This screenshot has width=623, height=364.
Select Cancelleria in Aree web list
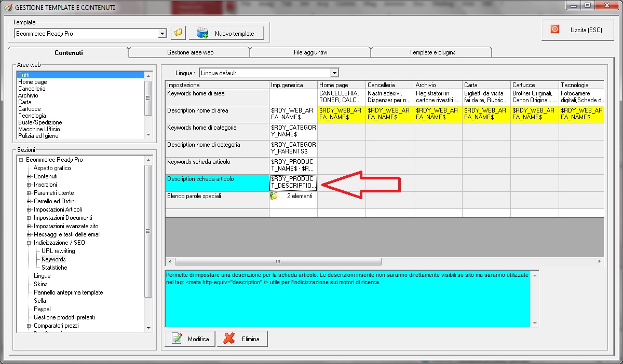pos(80,89)
